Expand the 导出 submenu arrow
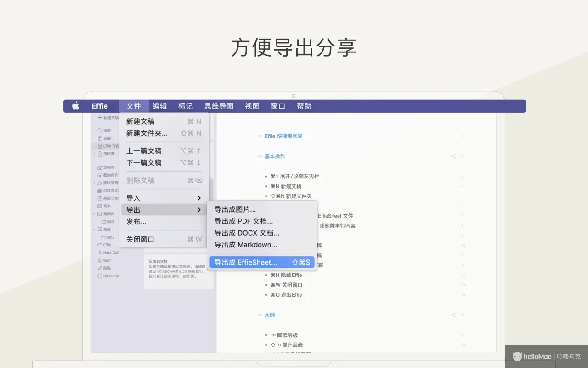This screenshot has width=588, height=368. click(199, 210)
